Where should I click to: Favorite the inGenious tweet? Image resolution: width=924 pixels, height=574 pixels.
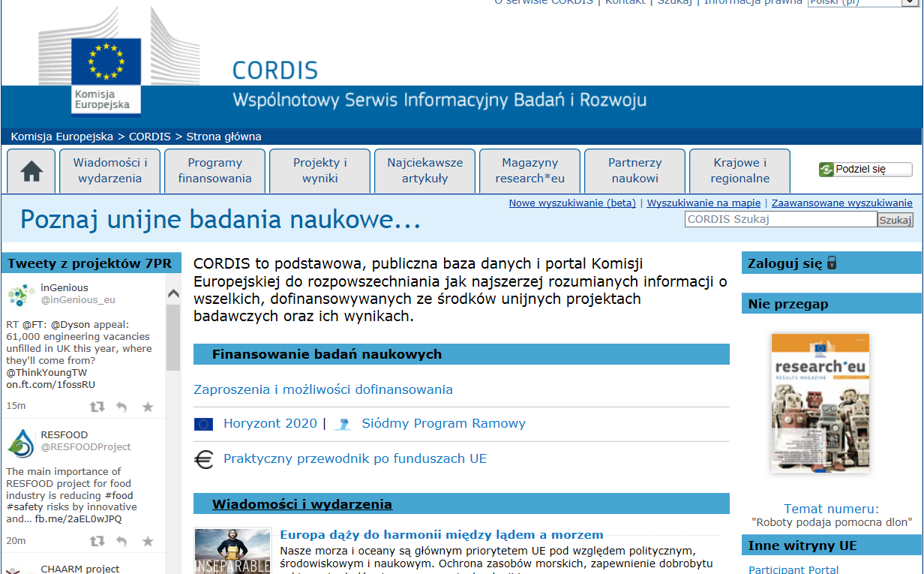click(x=148, y=407)
